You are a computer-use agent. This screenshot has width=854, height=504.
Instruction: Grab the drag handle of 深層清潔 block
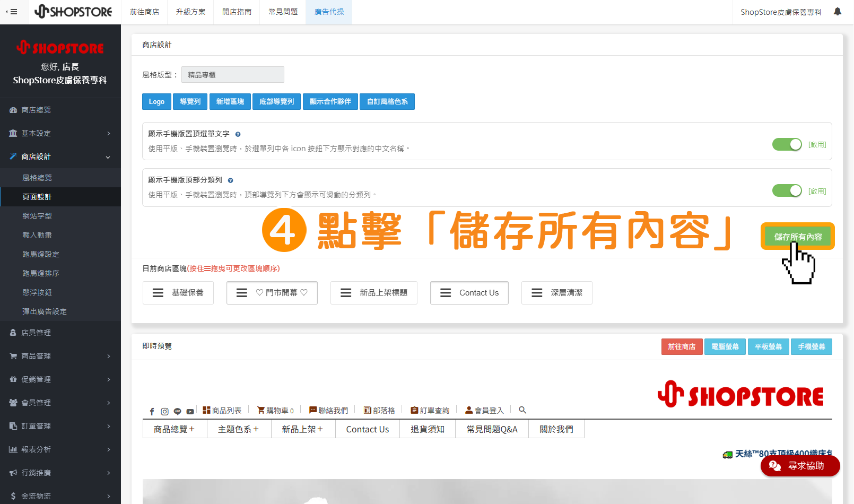click(x=537, y=293)
